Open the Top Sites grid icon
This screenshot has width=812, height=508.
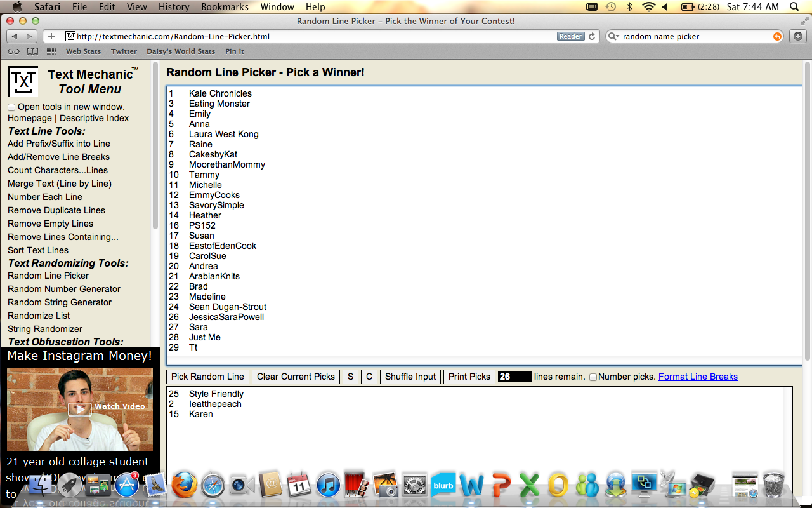(x=51, y=51)
